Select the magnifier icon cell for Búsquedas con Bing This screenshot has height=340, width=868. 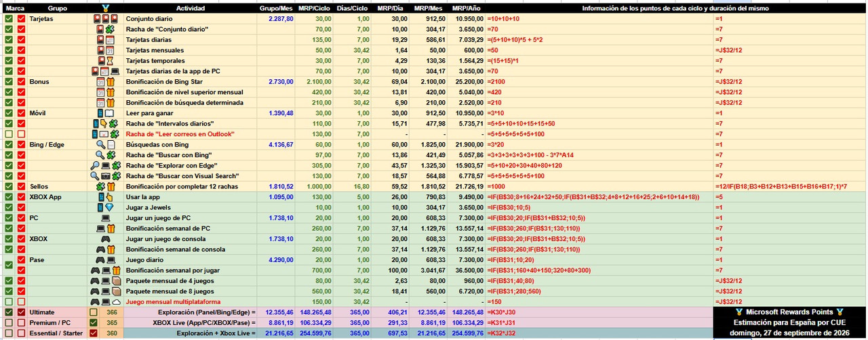click(x=105, y=144)
